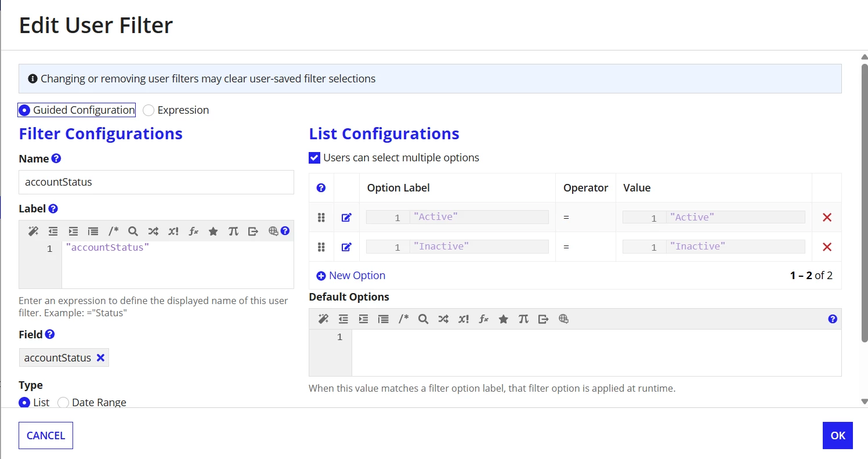Click the outdent icon in Default Options toolbar

pyautogui.click(x=343, y=319)
